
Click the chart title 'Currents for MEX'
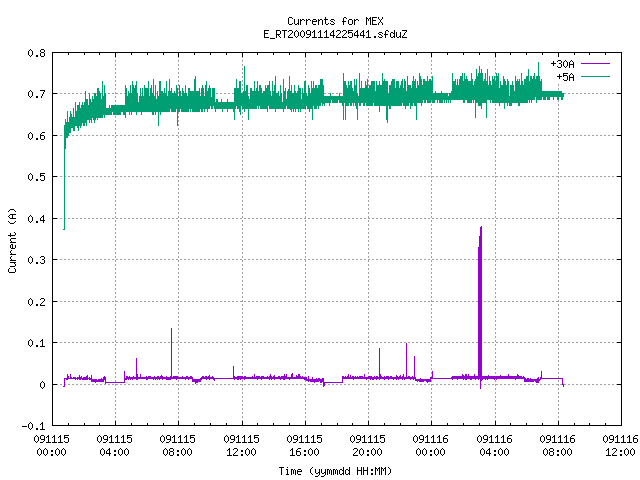[x=335, y=21]
